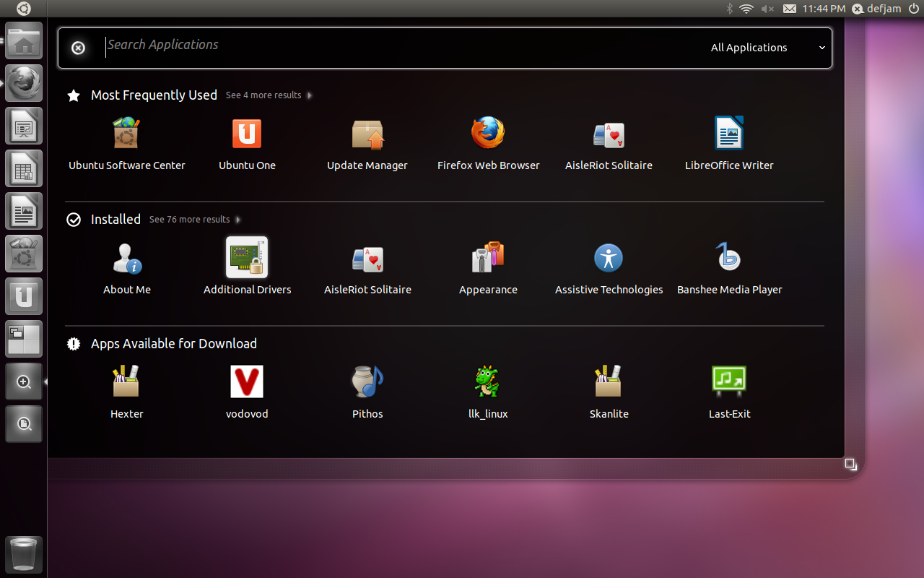The height and width of the screenshot is (578, 924).
Task: Click the LibreOffice Writer launcher icon
Action: [24, 212]
